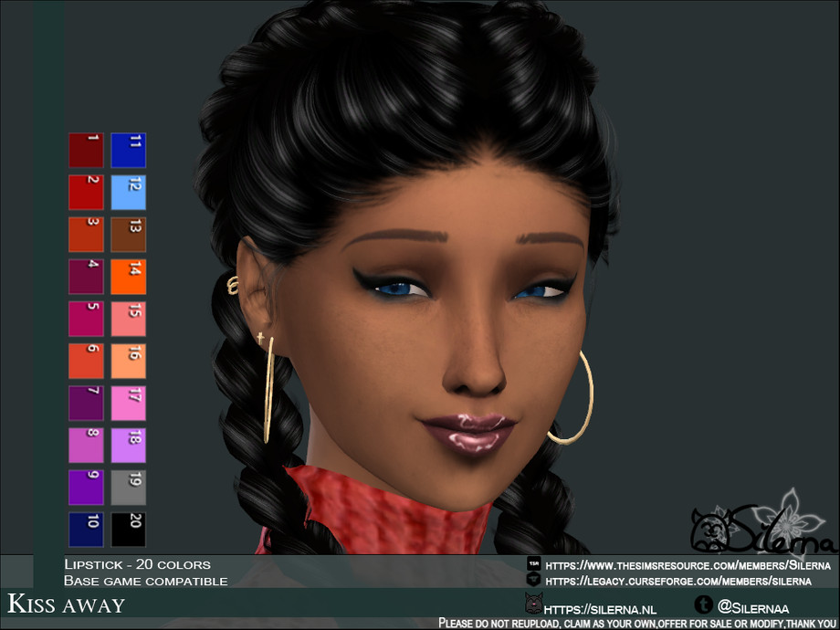Select the gray swatch numbered 19
The height and width of the screenshot is (630, 840).
tap(129, 487)
